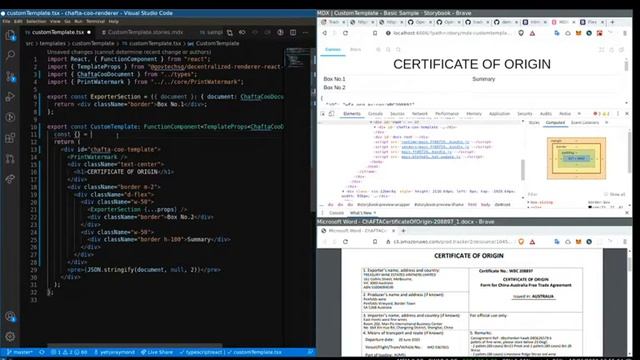Open the DevTools Network tab

coord(420,113)
